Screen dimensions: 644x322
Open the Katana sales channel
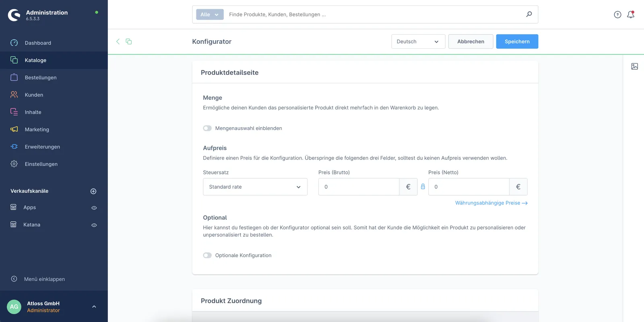pyautogui.click(x=32, y=225)
